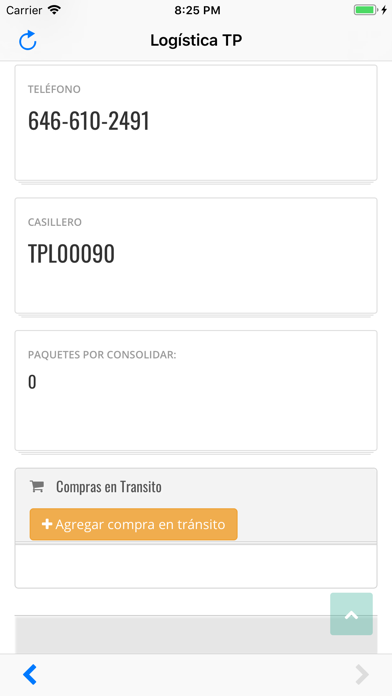Image resolution: width=392 pixels, height=696 pixels.
Task: Tap the Logística TP title
Action: coord(196,40)
